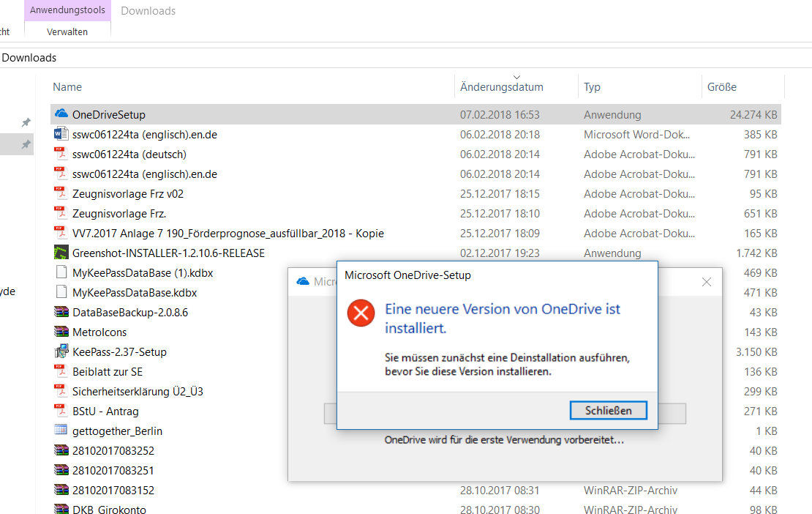Click the size value 1.742 KB
Image resolution: width=812 pixels, height=514 pixels.
coord(756,253)
